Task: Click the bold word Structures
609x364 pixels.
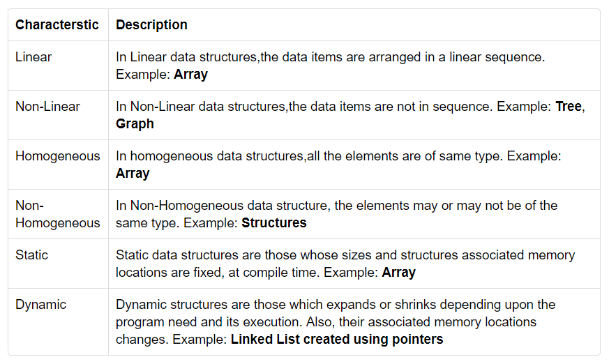Action: (x=273, y=223)
